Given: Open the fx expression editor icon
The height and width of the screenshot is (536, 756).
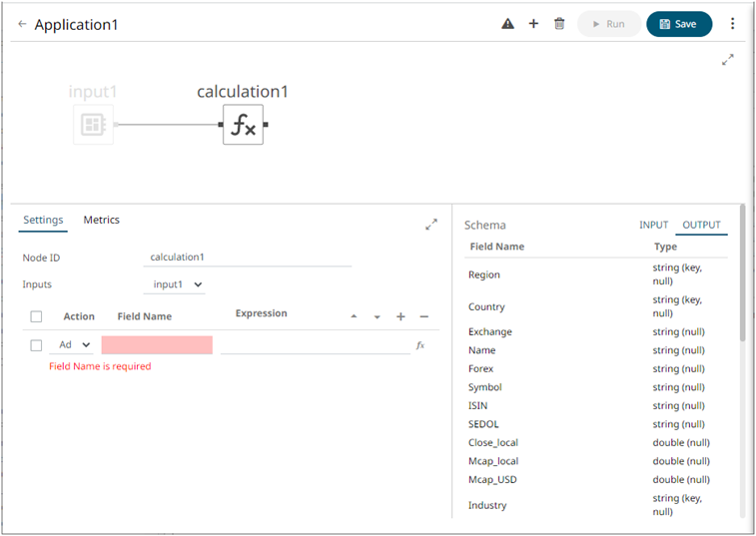Looking at the screenshot, I should pos(420,345).
